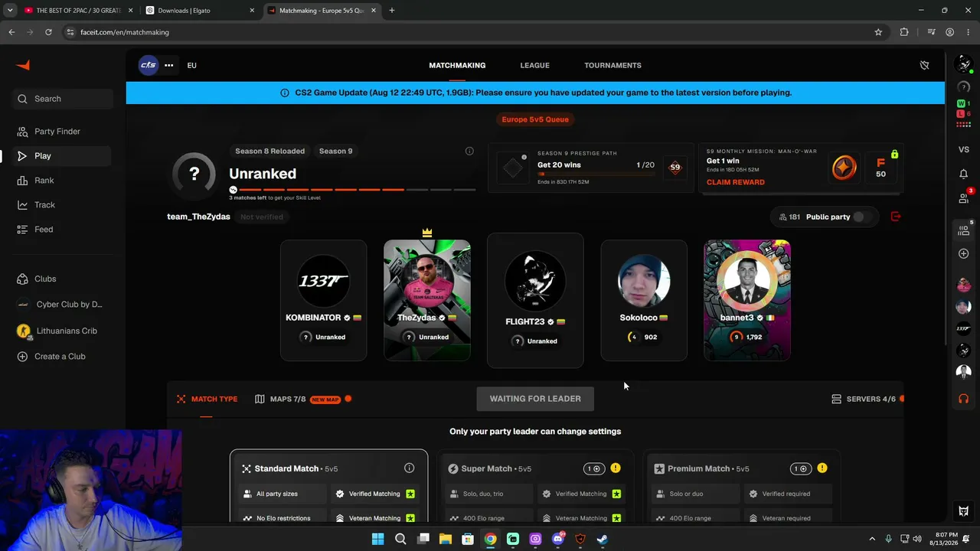
Task: Open the CS2 game selector icon
Action: (149, 65)
